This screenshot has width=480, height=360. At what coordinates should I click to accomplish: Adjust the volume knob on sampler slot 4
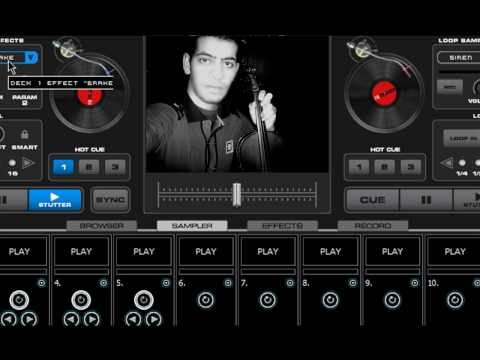coord(81,300)
